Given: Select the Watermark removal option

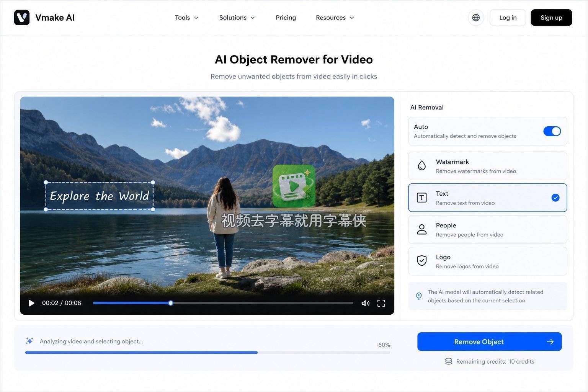Looking at the screenshot, I should click(487, 166).
